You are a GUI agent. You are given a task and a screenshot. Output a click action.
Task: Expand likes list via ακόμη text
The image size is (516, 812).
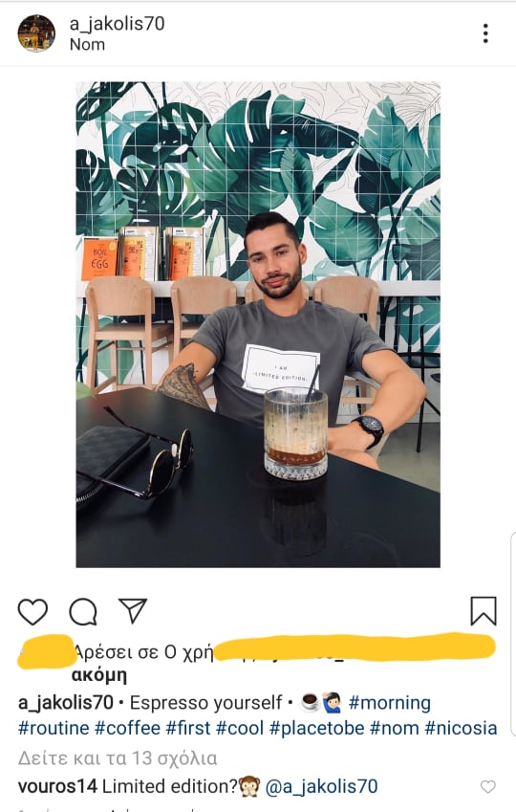[98, 675]
